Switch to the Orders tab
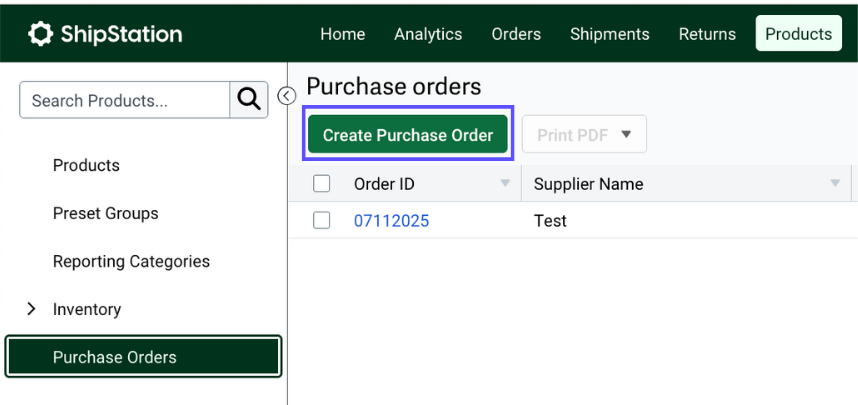The image size is (858, 405). click(x=516, y=34)
